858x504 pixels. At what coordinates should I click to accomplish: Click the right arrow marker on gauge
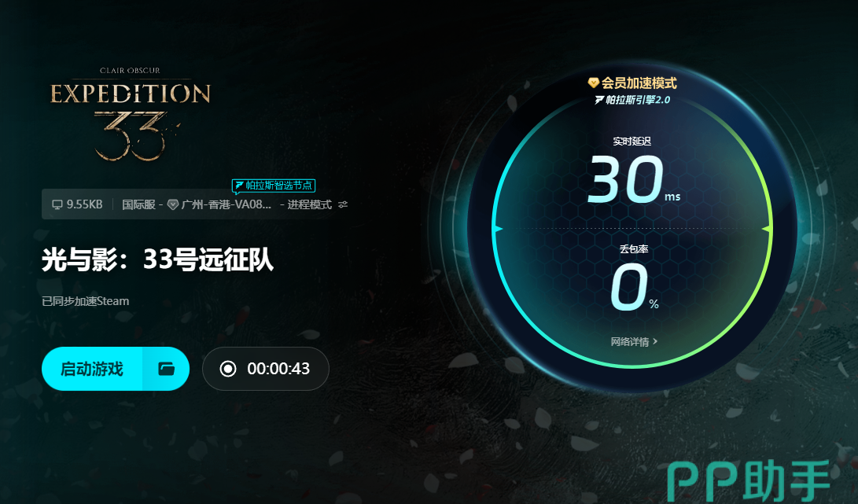(x=767, y=229)
